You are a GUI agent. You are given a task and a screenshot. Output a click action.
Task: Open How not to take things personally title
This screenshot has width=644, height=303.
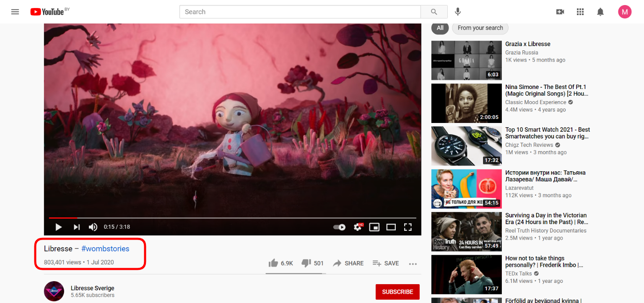[x=544, y=261]
